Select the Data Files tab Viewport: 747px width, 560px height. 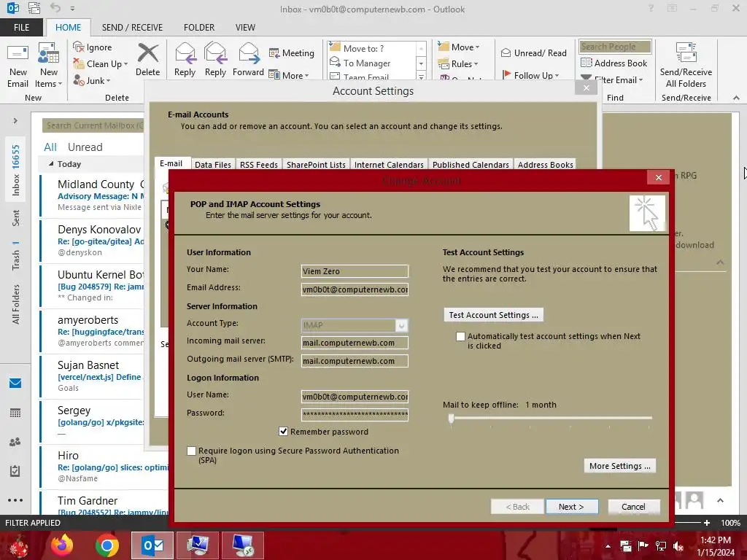[x=213, y=164]
